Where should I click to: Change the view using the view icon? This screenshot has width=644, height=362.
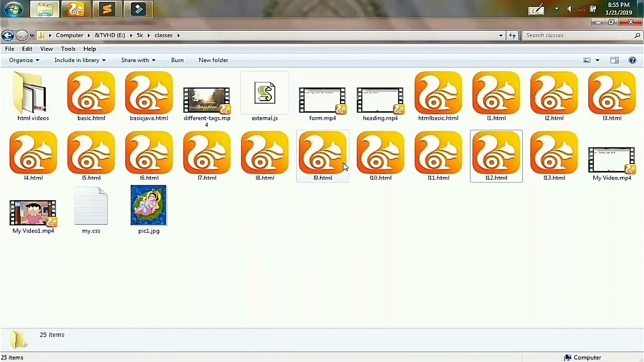[587, 60]
